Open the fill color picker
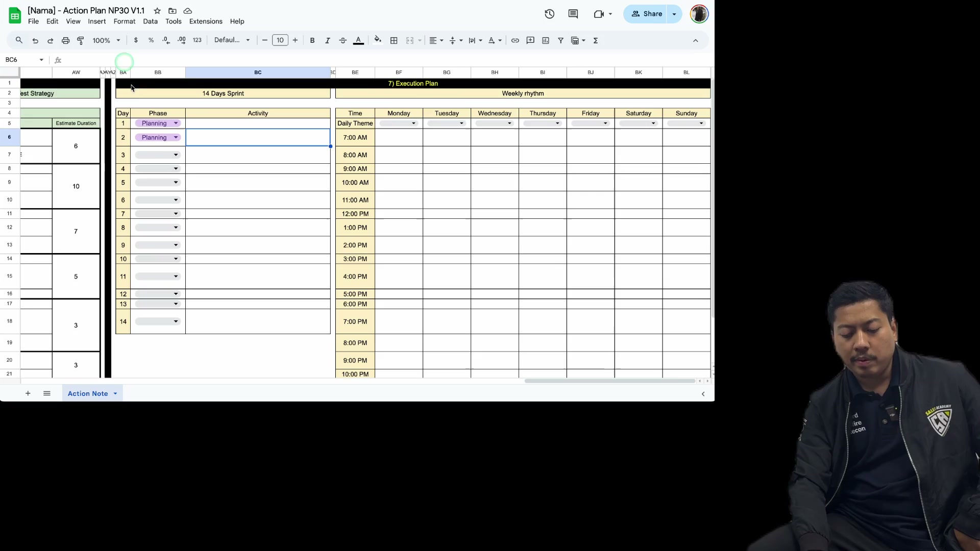The image size is (980, 551). point(378,40)
